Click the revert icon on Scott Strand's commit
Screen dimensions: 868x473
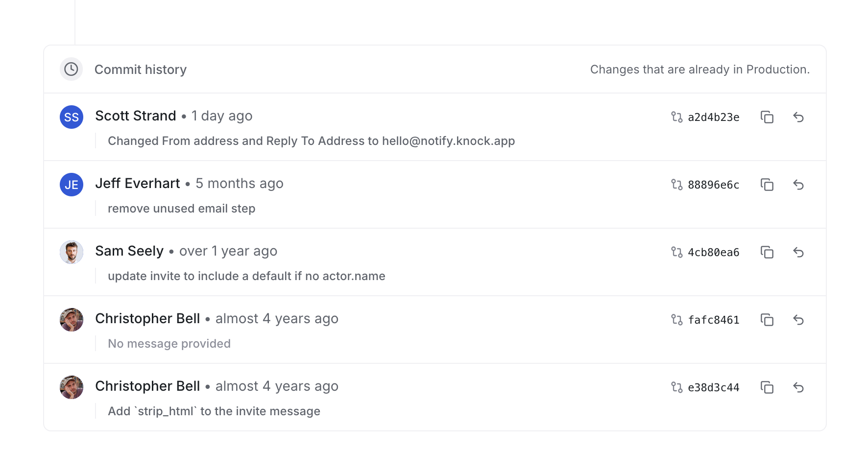pyautogui.click(x=799, y=117)
